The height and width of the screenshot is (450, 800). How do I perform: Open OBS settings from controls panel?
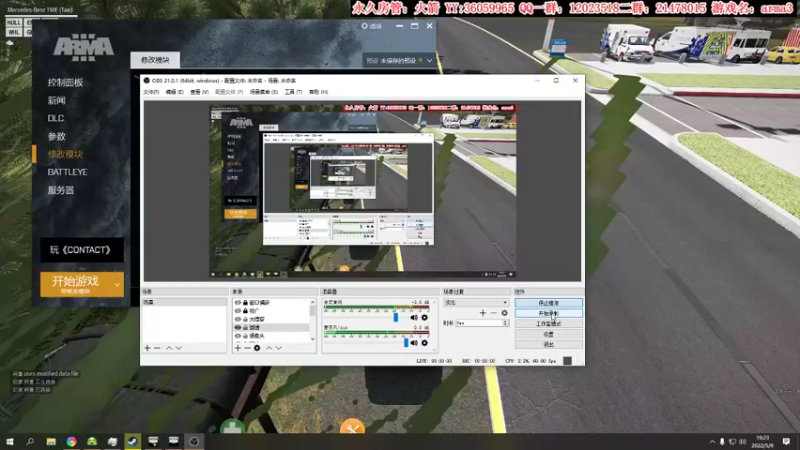pyautogui.click(x=548, y=334)
